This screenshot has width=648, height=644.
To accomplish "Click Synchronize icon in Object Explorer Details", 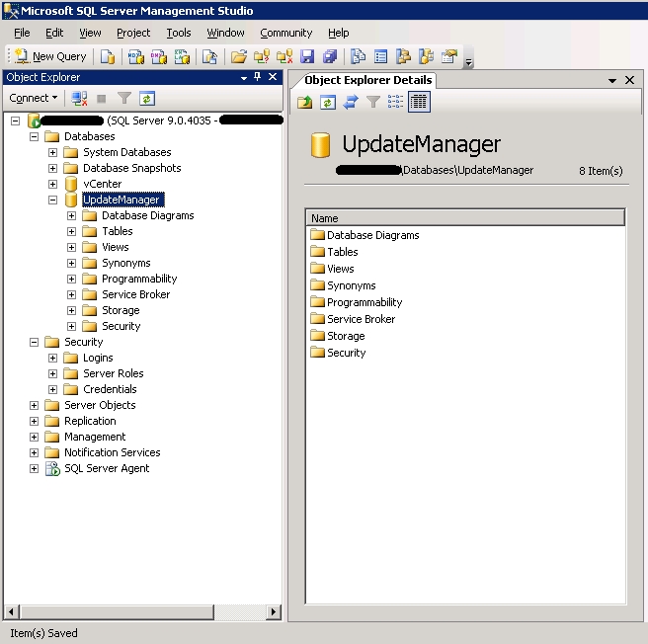I will click(351, 102).
